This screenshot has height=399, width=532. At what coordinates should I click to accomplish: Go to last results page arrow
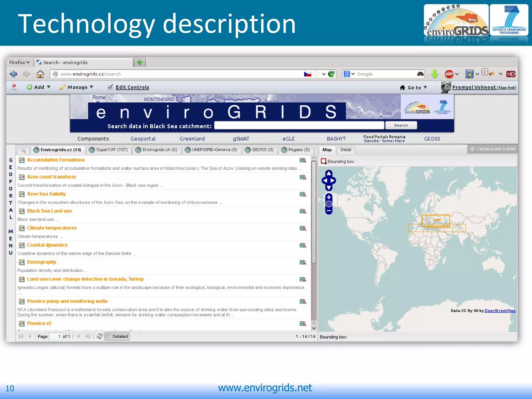88,336
